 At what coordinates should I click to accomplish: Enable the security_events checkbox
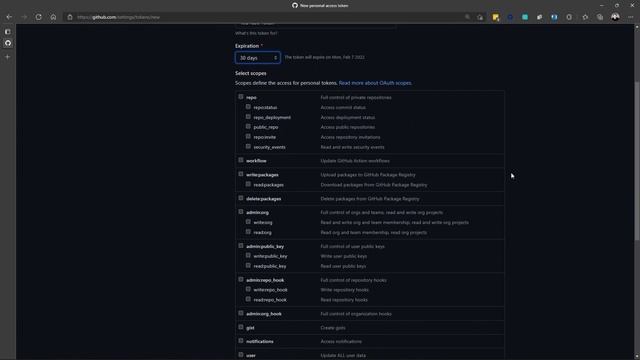(x=248, y=146)
